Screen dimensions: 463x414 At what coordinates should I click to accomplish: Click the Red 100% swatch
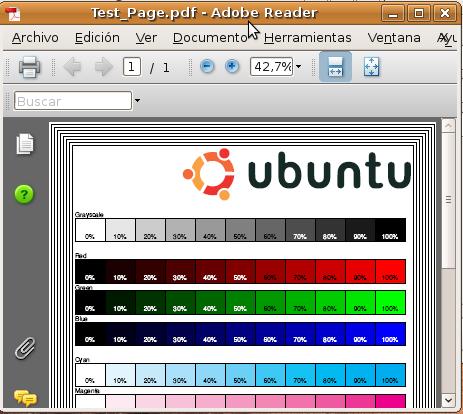[390, 272]
